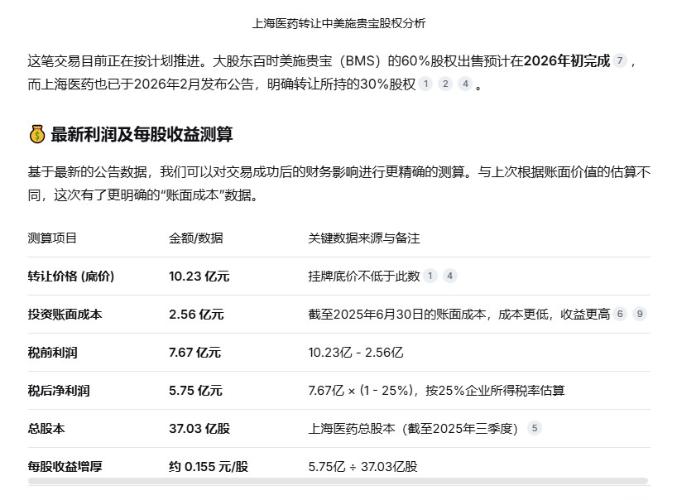Select row label 每股收益增厚
Screen dimensions: 677x500
(x=65, y=466)
